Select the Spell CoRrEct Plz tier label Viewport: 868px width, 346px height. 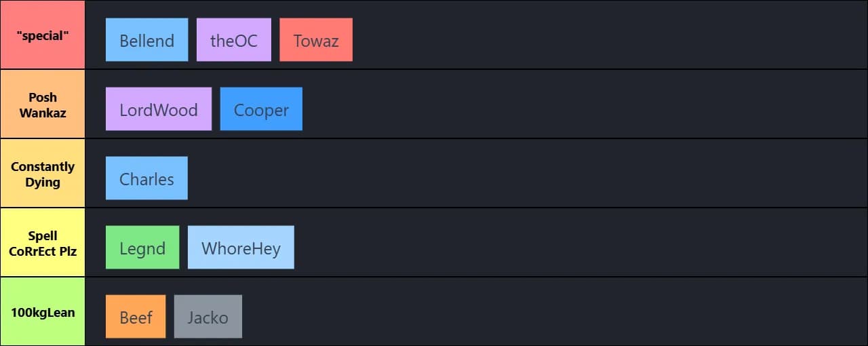click(x=42, y=243)
